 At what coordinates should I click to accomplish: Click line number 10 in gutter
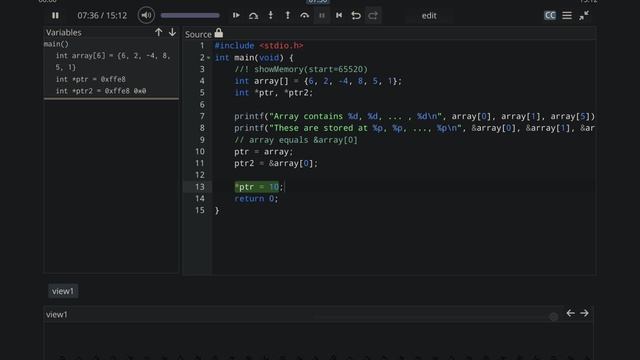tap(200, 152)
